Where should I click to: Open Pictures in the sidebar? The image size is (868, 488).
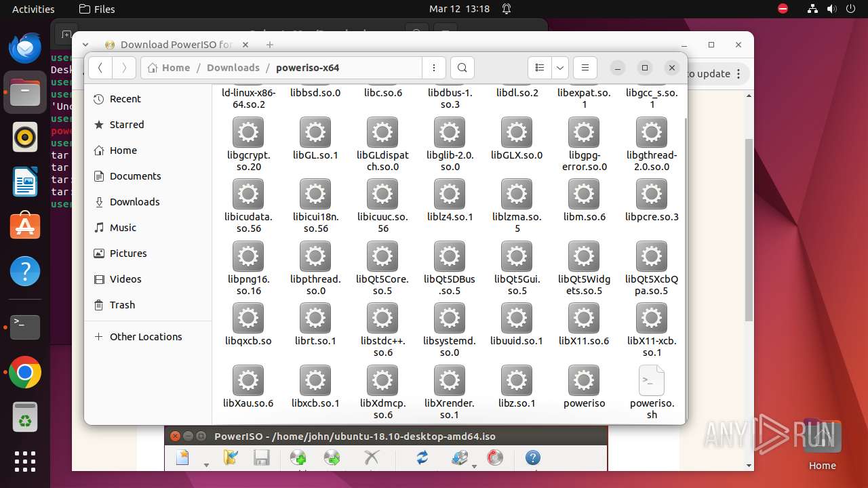[x=148, y=253]
